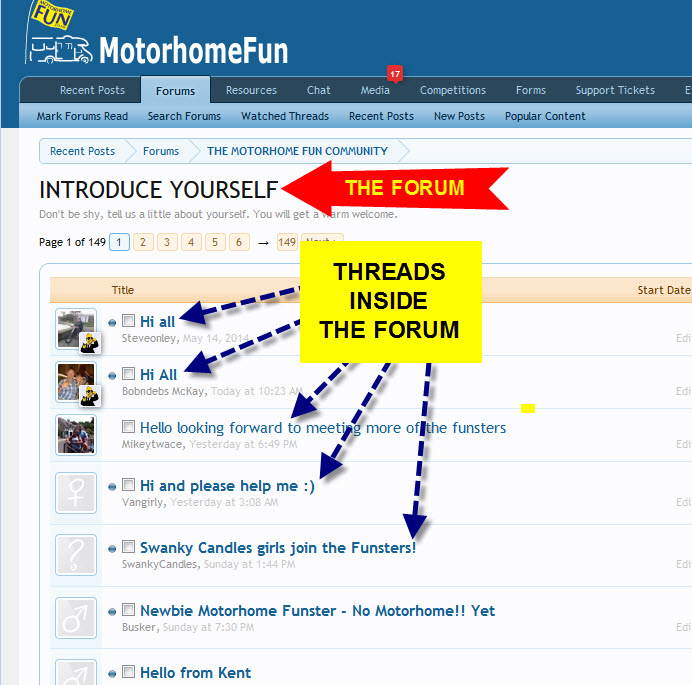Go to page 3
The image size is (692, 685).
[x=167, y=242]
